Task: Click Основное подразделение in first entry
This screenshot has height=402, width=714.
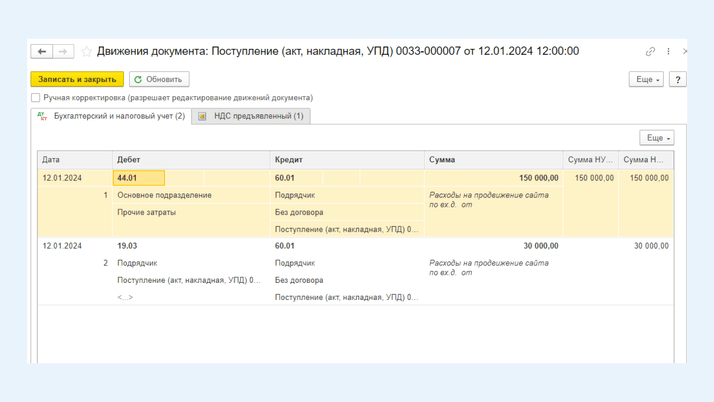Action: point(164,195)
